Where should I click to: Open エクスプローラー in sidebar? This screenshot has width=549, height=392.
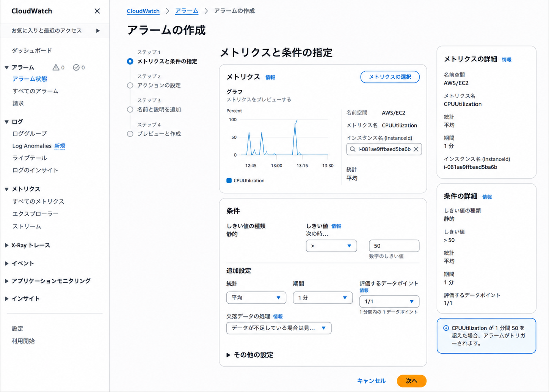[35, 214]
